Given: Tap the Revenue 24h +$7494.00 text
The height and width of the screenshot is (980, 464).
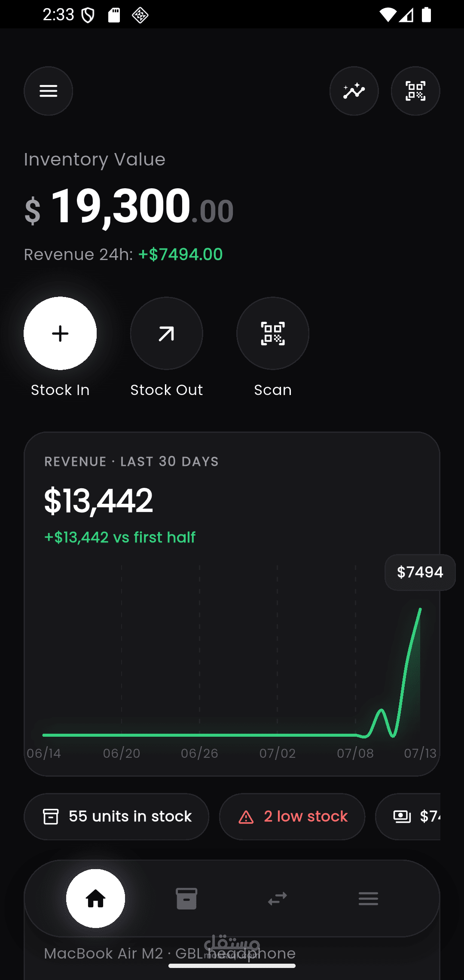Looking at the screenshot, I should pos(123,254).
